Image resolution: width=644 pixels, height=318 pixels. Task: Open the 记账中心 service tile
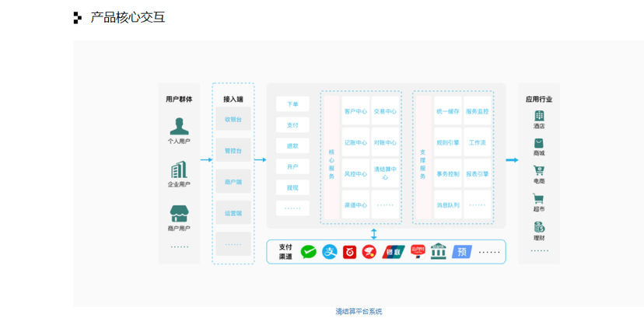[355, 142]
